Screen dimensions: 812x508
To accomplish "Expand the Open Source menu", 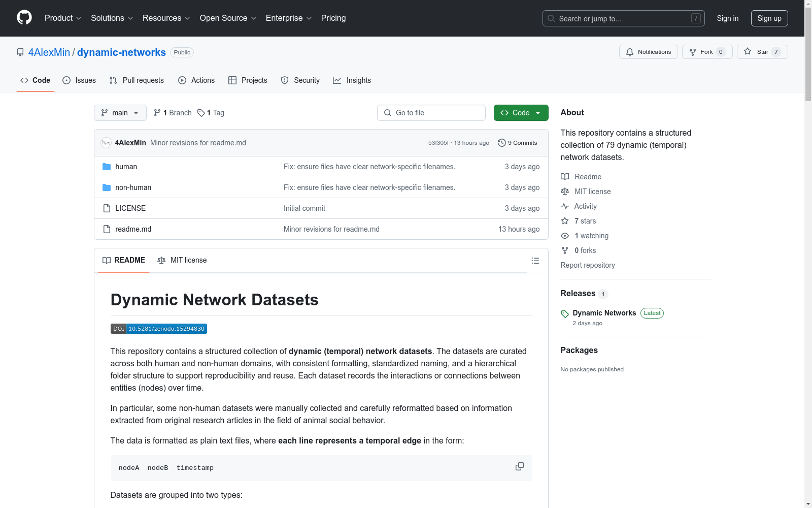I will click(x=228, y=18).
